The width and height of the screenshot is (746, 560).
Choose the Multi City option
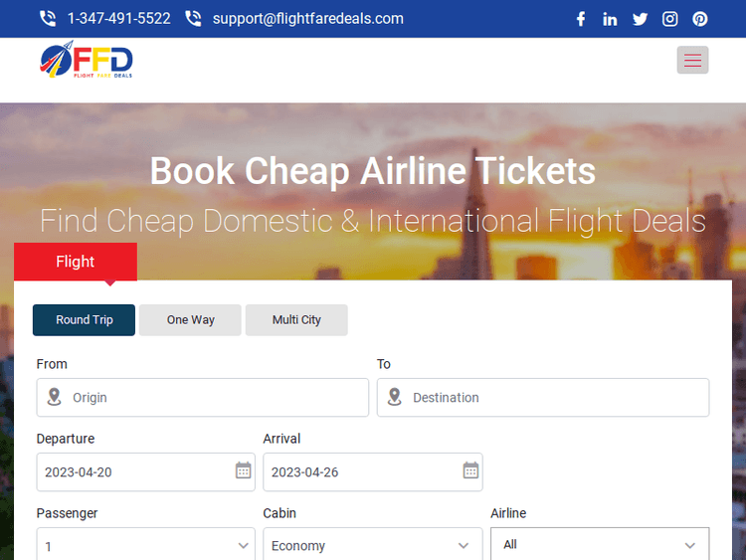click(x=296, y=320)
